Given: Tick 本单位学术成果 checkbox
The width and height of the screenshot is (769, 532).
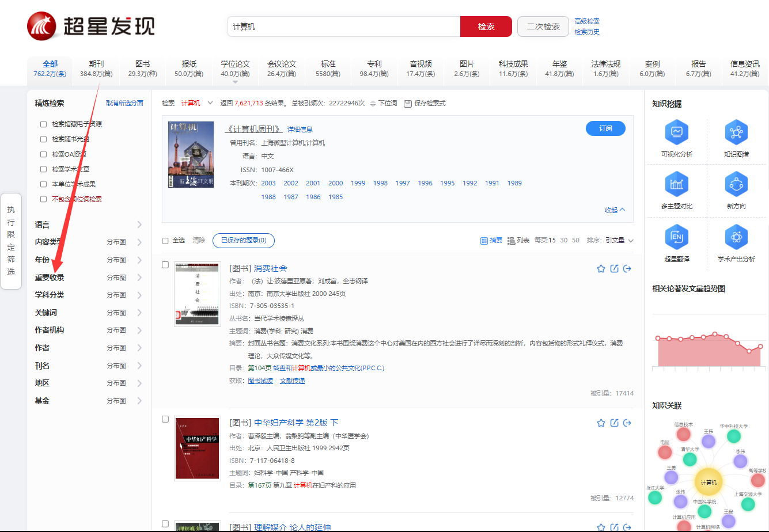Looking at the screenshot, I should 43,184.
